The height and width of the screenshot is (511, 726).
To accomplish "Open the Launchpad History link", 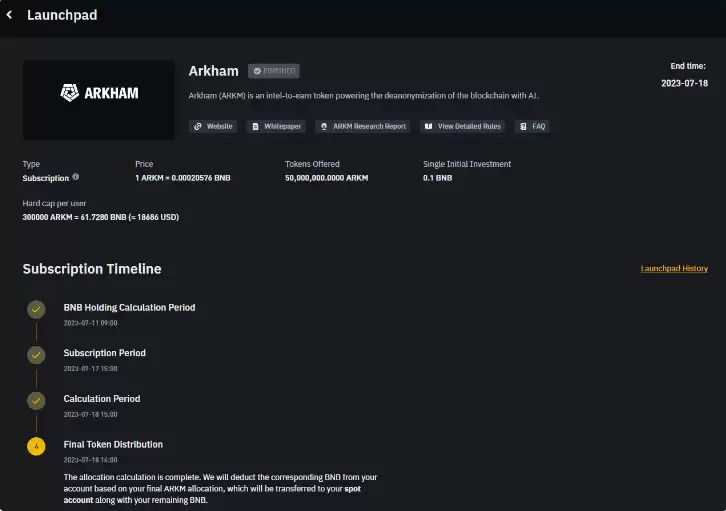I will pyautogui.click(x=674, y=268).
